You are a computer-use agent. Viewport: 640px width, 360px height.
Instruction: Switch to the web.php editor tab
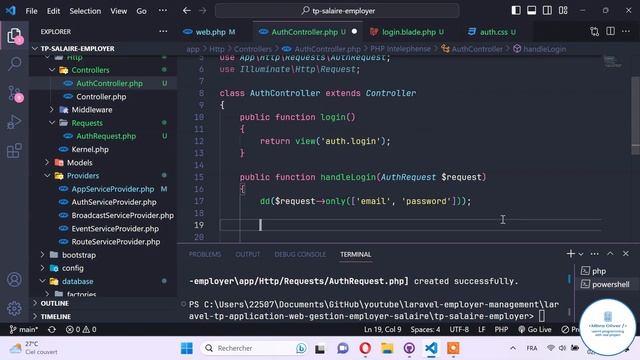coord(209,32)
